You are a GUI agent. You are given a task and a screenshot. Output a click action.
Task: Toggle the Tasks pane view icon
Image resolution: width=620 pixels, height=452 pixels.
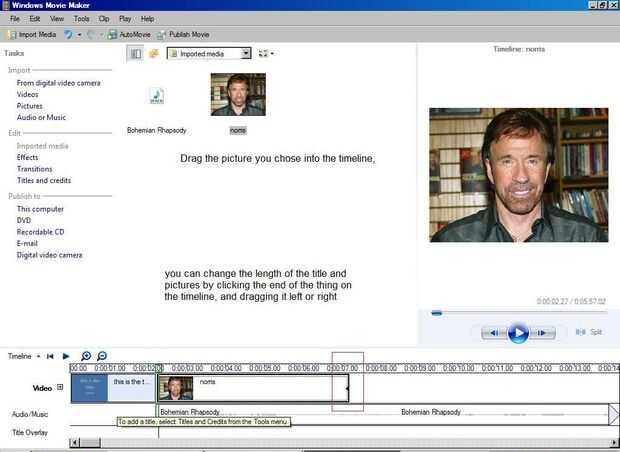(x=136, y=53)
